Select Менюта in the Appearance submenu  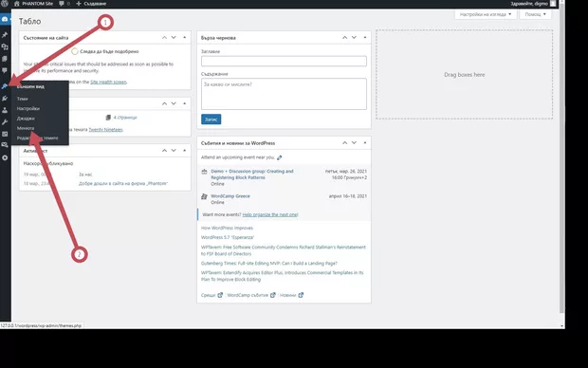[x=26, y=128]
